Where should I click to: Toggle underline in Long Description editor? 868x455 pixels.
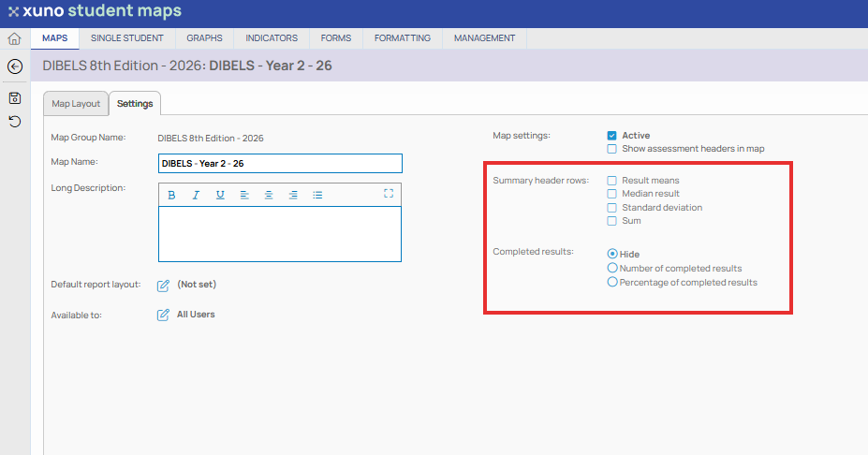coord(220,195)
